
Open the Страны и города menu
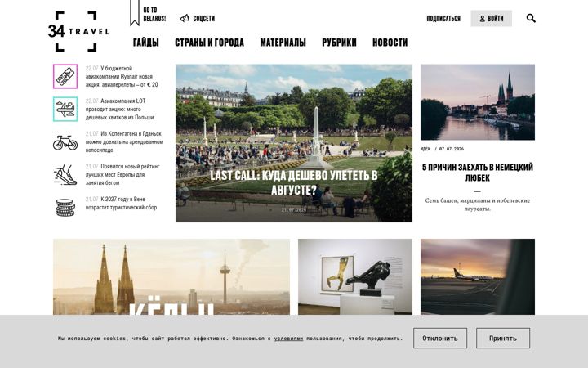pos(209,43)
